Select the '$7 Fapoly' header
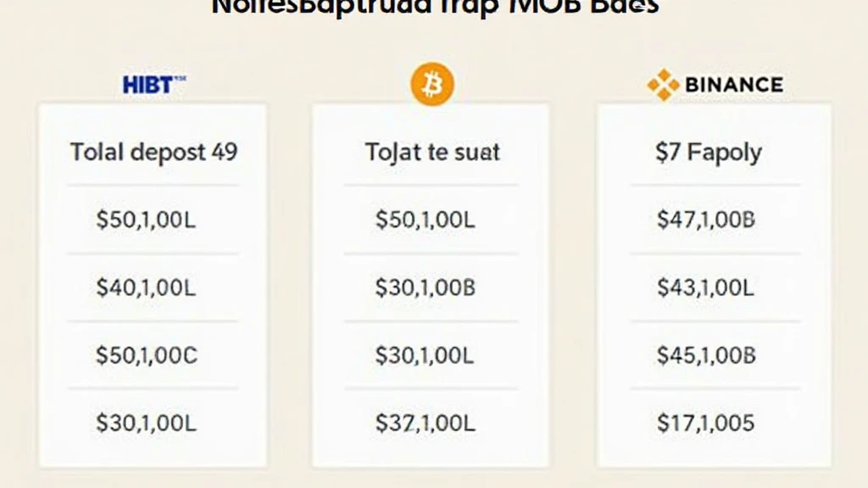Screen dimensions: 868x488 708,152
